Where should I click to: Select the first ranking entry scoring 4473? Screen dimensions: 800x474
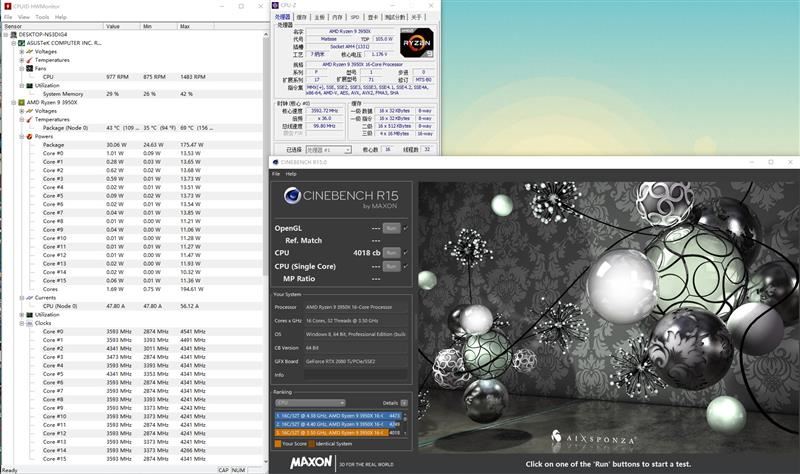pos(338,416)
